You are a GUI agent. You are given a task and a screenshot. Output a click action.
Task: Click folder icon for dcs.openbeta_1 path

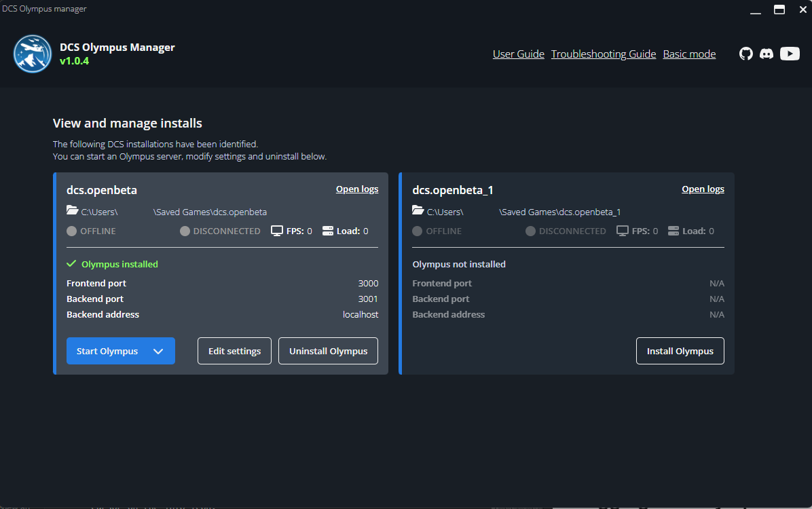coord(418,211)
